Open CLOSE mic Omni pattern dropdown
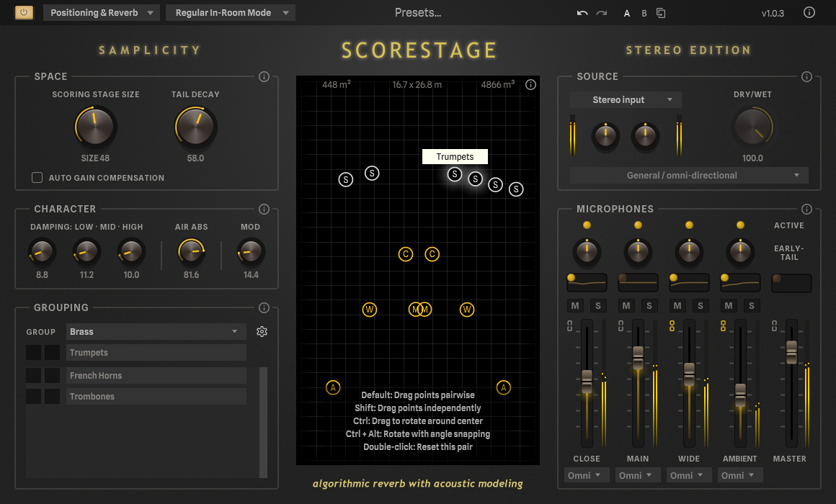 click(x=587, y=475)
